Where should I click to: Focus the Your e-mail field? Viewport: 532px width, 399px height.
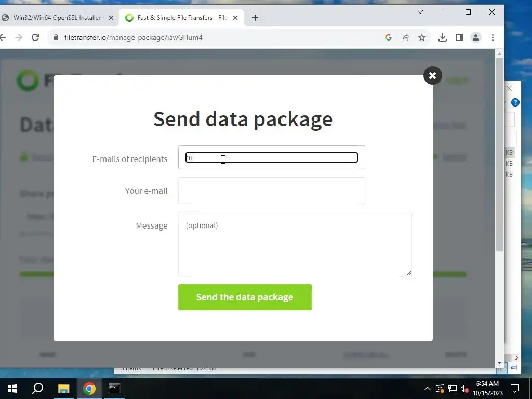(271, 191)
